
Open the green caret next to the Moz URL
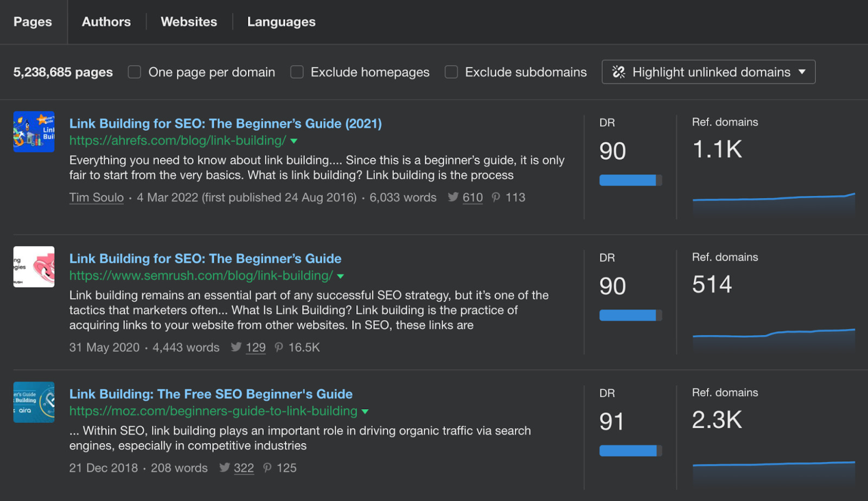365,411
